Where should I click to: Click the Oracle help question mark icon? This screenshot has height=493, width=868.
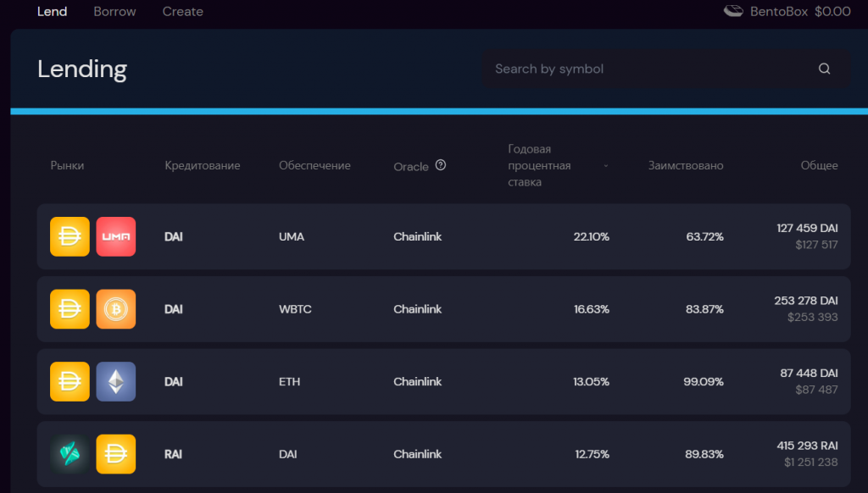(x=441, y=165)
